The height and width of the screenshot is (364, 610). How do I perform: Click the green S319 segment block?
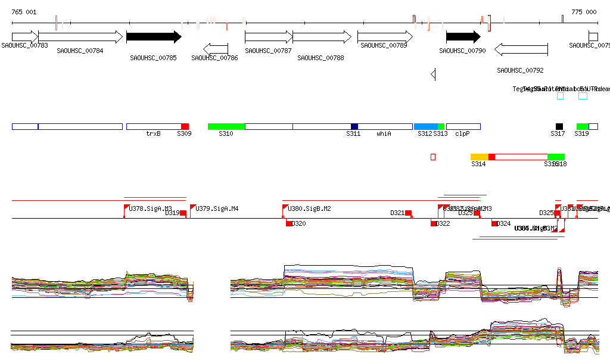(x=583, y=126)
